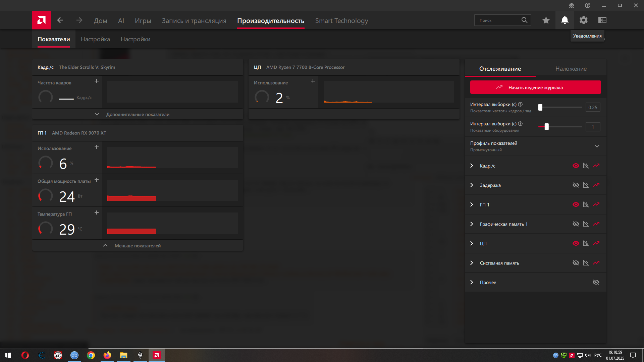
Task: Show Прочее metrics with eye icon
Action: click(596, 282)
